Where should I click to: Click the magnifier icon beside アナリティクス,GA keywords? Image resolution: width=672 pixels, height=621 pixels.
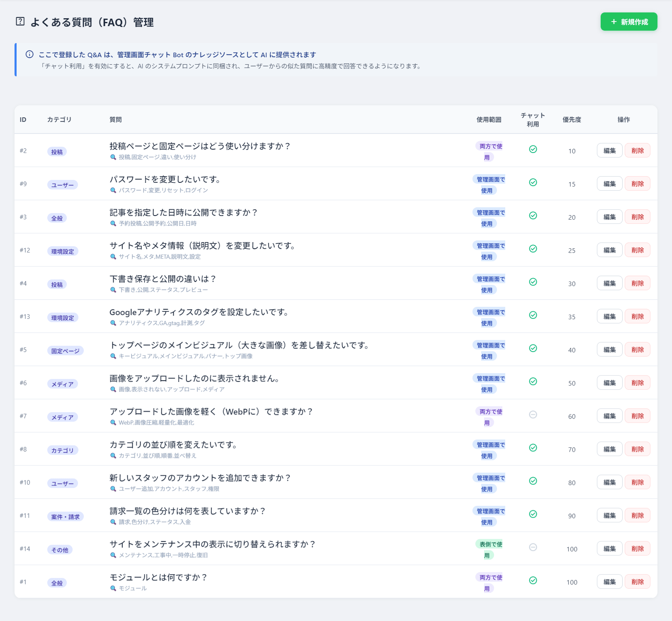(x=113, y=323)
